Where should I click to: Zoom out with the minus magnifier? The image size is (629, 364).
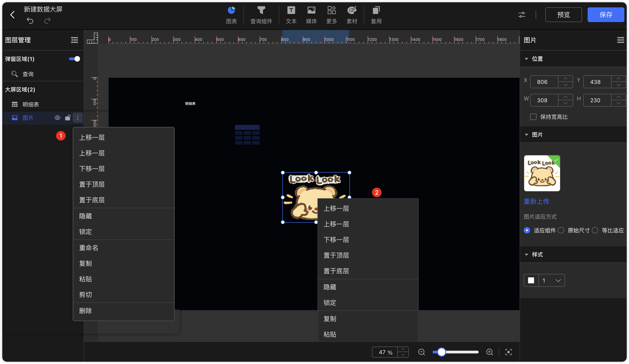[421, 352]
